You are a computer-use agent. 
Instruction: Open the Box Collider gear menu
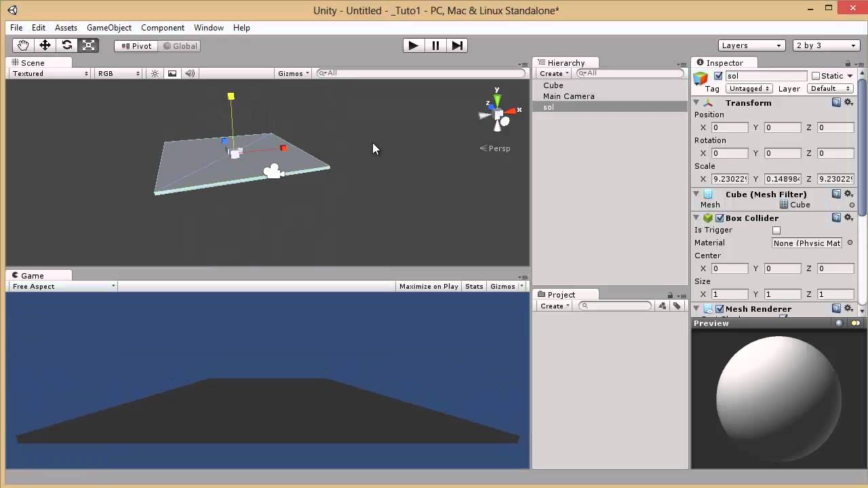tap(848, 218)
